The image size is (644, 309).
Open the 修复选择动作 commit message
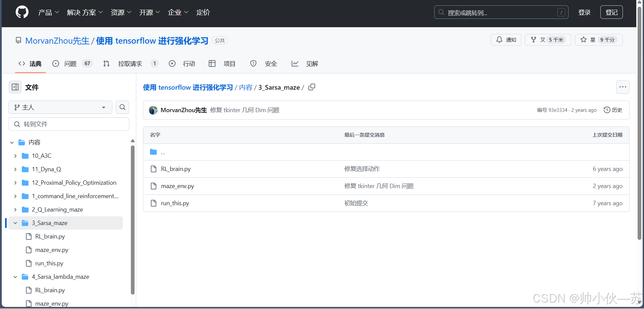tap(362, 169)
